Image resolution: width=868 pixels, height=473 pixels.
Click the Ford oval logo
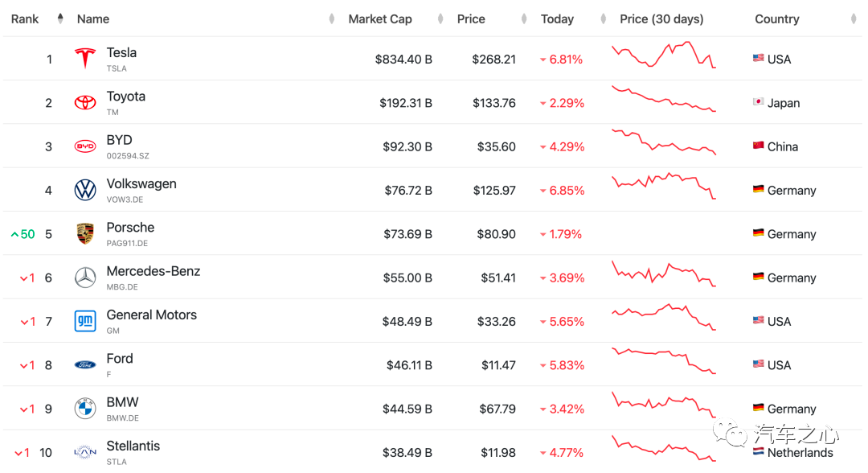tap(85, 365)
